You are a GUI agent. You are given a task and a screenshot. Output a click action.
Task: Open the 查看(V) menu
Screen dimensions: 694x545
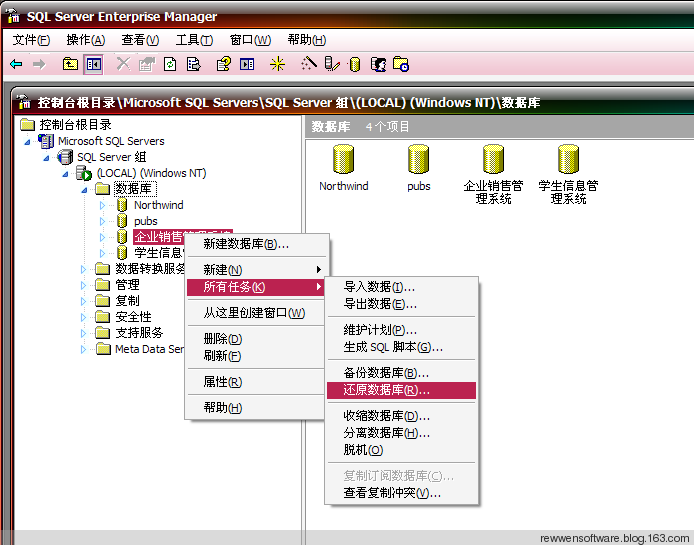(x=140, y=40)
